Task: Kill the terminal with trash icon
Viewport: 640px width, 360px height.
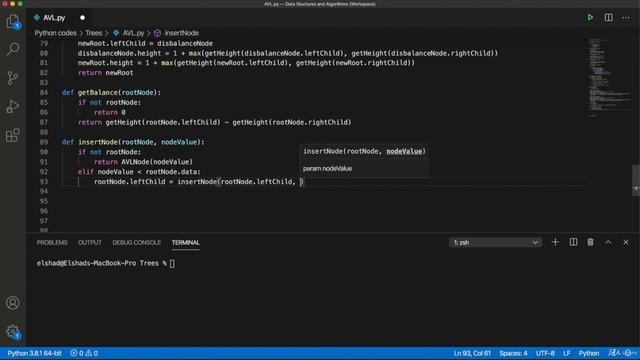Action: click(590, 242)
